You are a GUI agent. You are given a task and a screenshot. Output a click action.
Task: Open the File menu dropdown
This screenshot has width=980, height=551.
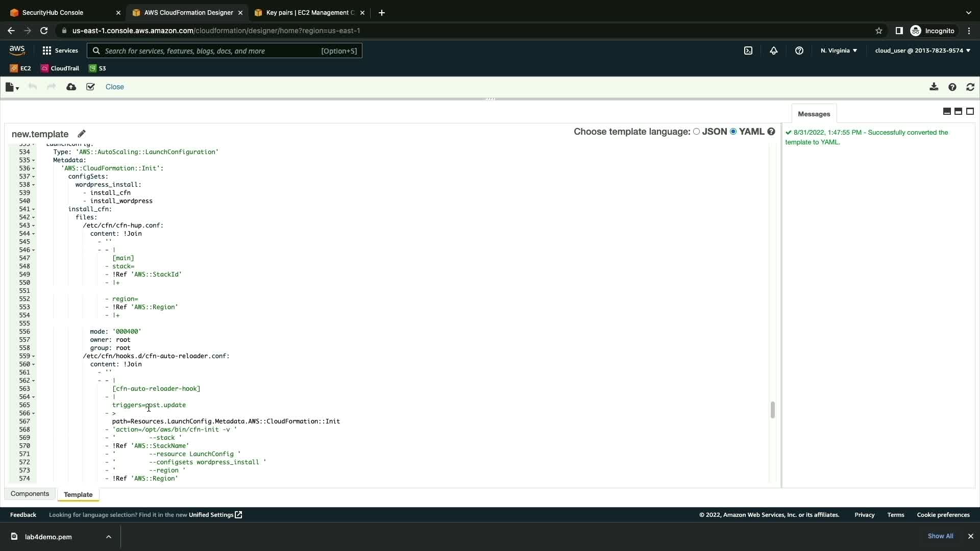click(12, 87)
